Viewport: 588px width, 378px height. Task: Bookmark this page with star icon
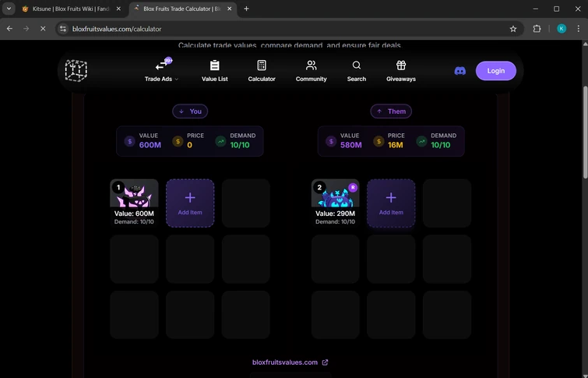click(513, 29)
